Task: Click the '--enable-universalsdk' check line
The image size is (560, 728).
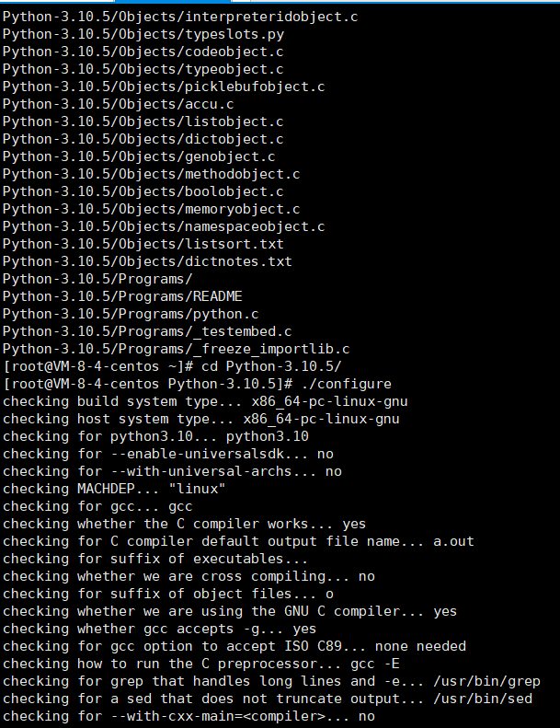Action: (167, 454)
